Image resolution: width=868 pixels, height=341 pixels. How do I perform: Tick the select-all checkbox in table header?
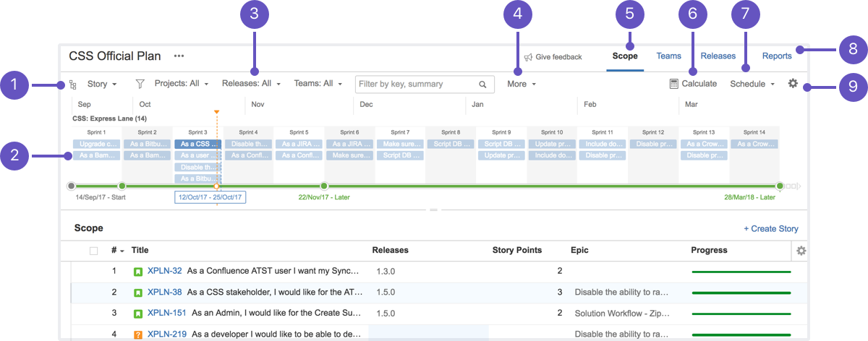93,251
